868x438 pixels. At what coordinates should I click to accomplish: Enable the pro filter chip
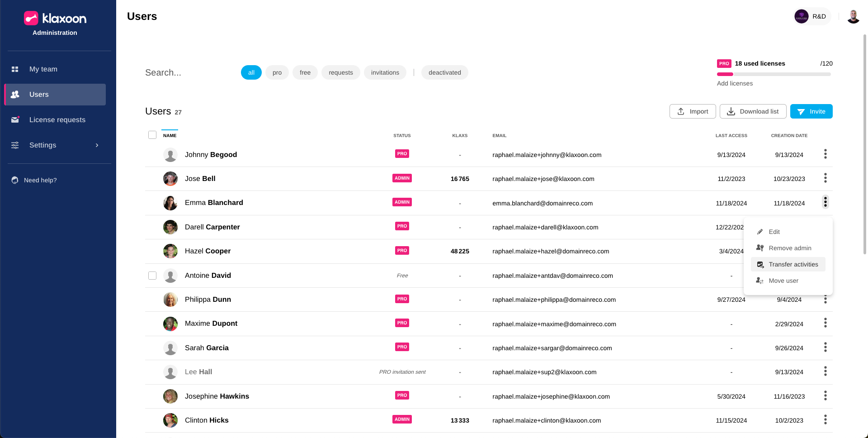pos(277,72)
